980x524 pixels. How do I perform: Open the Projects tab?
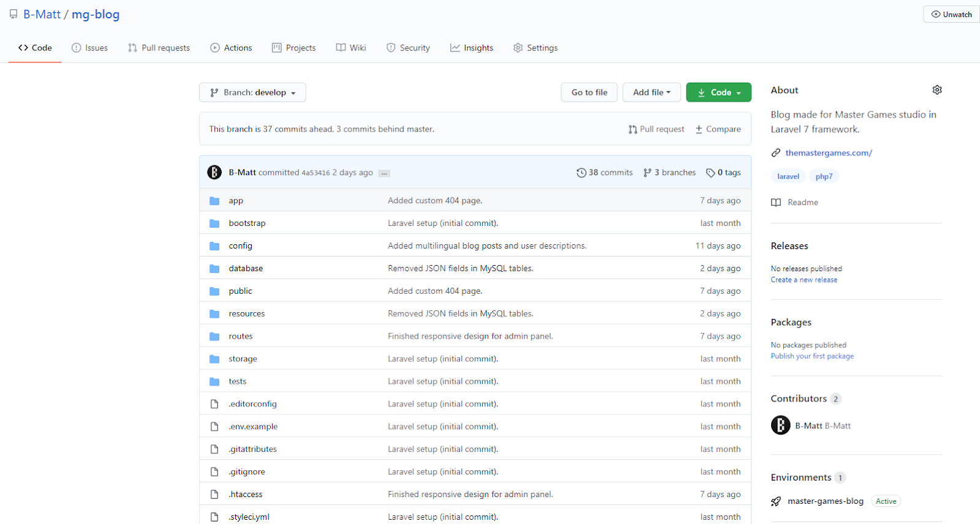tap(294, 48)
